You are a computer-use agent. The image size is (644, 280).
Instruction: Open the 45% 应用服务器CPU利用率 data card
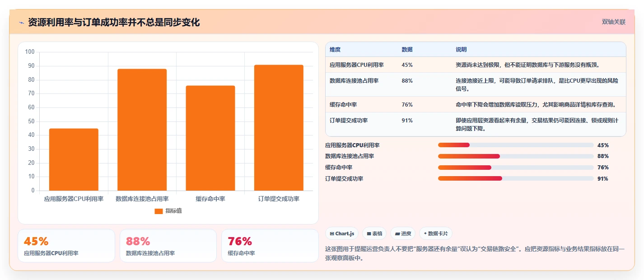click(x=66, y=246)
